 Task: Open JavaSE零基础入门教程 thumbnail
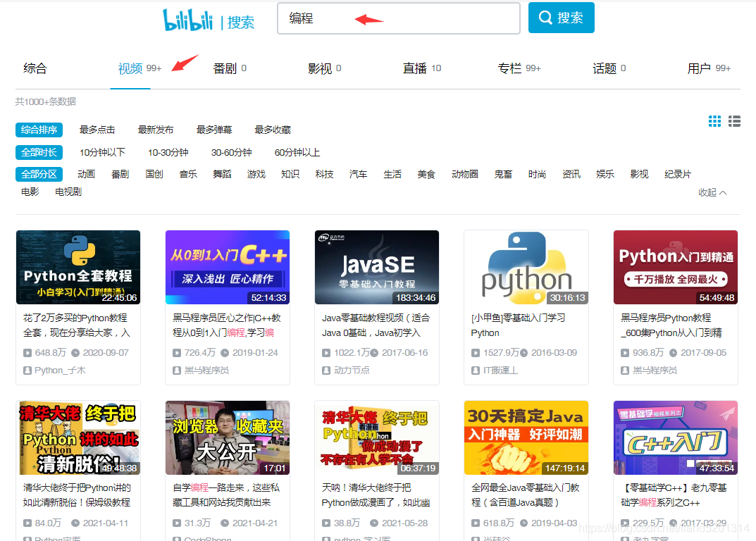click(x=377, y=267)
